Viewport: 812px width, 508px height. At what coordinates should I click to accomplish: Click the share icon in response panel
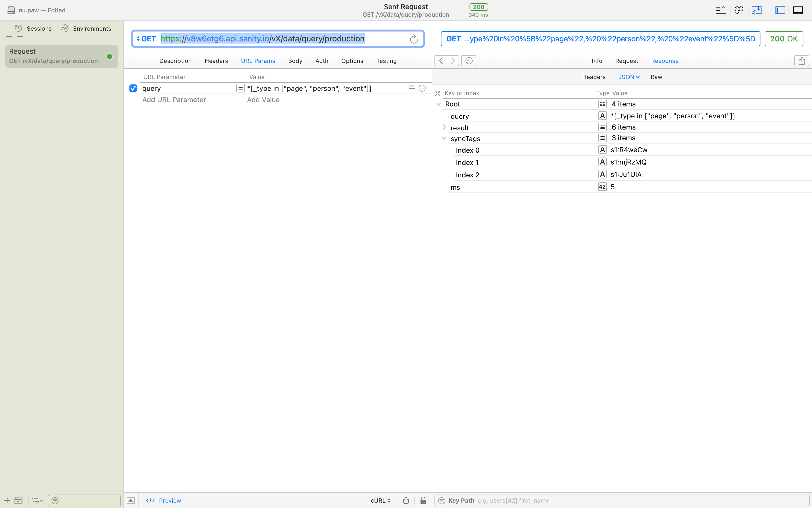[802, 61]
